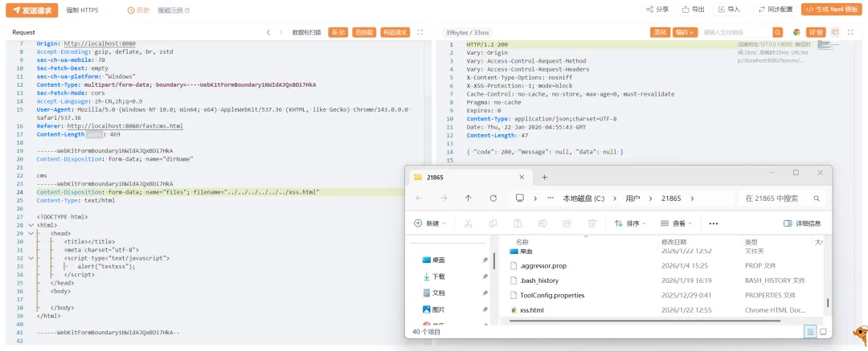Click the 用户 breadcrumb
Image resolution: width=868 pixels, height=352 pixels.
pos(633,198)
